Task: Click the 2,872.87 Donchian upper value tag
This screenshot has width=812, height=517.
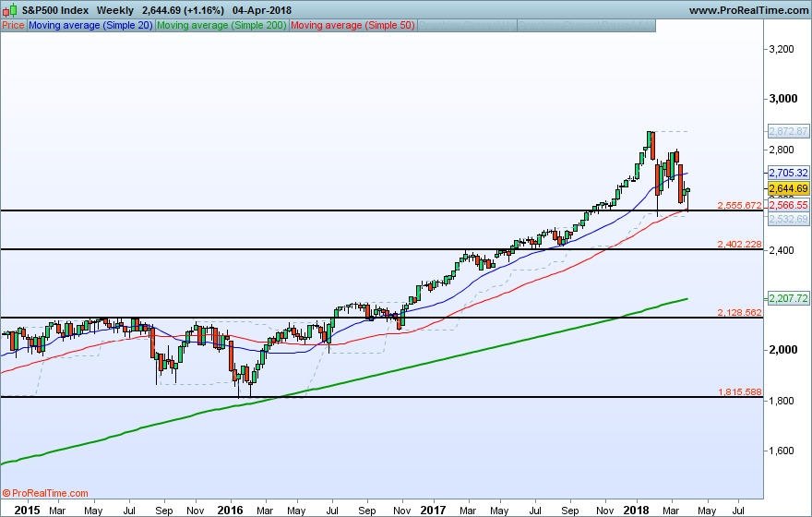Action: 788,132
